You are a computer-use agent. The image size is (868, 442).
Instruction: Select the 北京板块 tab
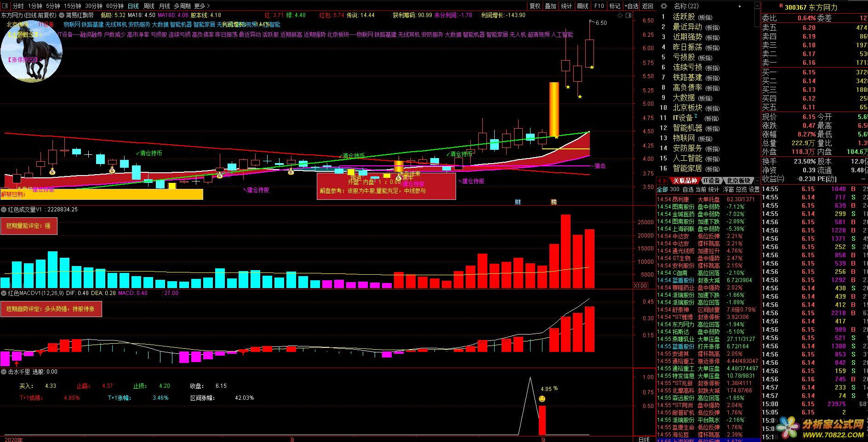tap(738, 181)
